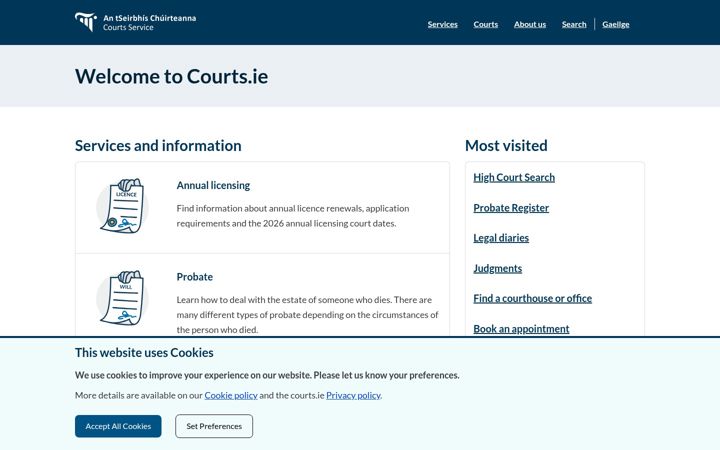The image size is (720, 450).
Task: Open the Annual licensing heading link
Action: 213,185
